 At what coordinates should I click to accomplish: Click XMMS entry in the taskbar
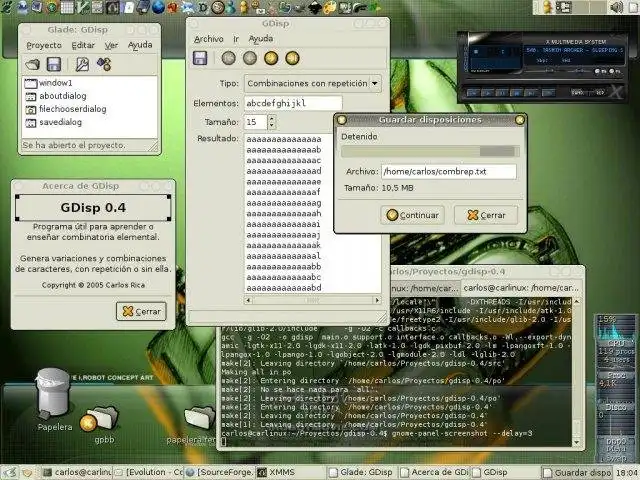tap(292, 472)
